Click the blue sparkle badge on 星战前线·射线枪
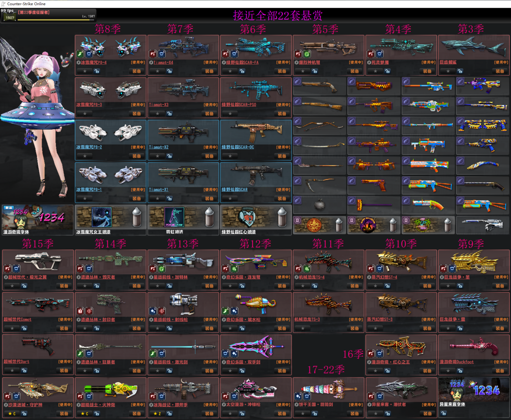 pyautogui.click(x=153, y=311)
